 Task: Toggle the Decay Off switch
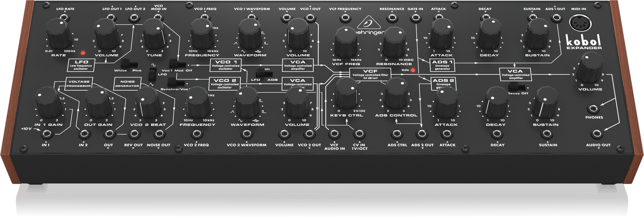[517, 86]
